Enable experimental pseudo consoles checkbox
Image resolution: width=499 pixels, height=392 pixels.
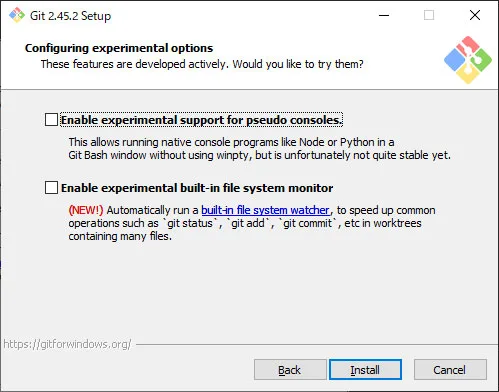click(x=51, y=120)
